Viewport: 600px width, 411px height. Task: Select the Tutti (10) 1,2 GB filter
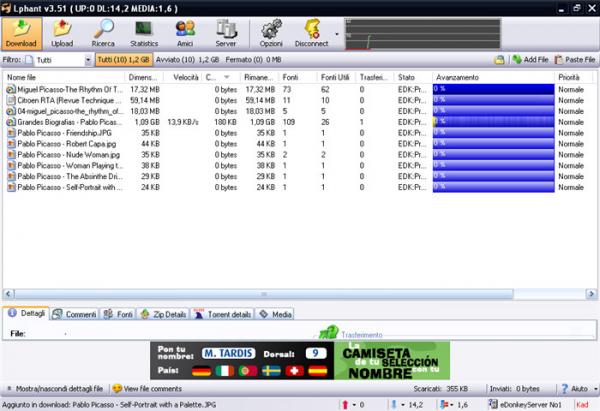(123, 60)
